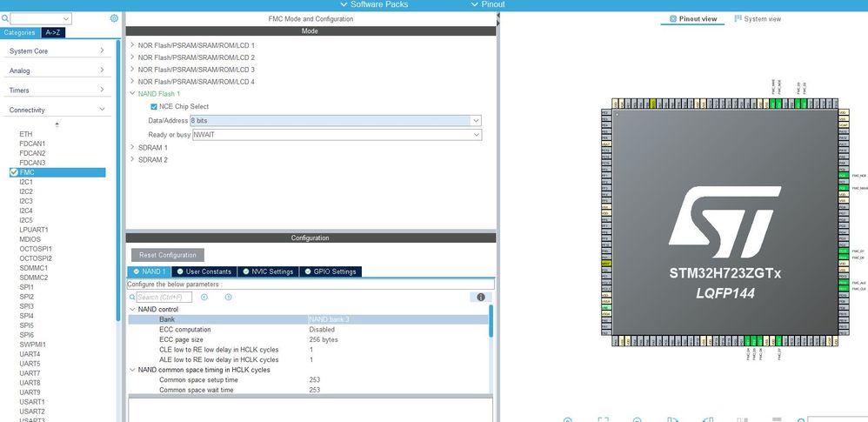Show parameter info with the 'i' icon
The width and height of the screenshot is (868, 422).
(480, 298)
